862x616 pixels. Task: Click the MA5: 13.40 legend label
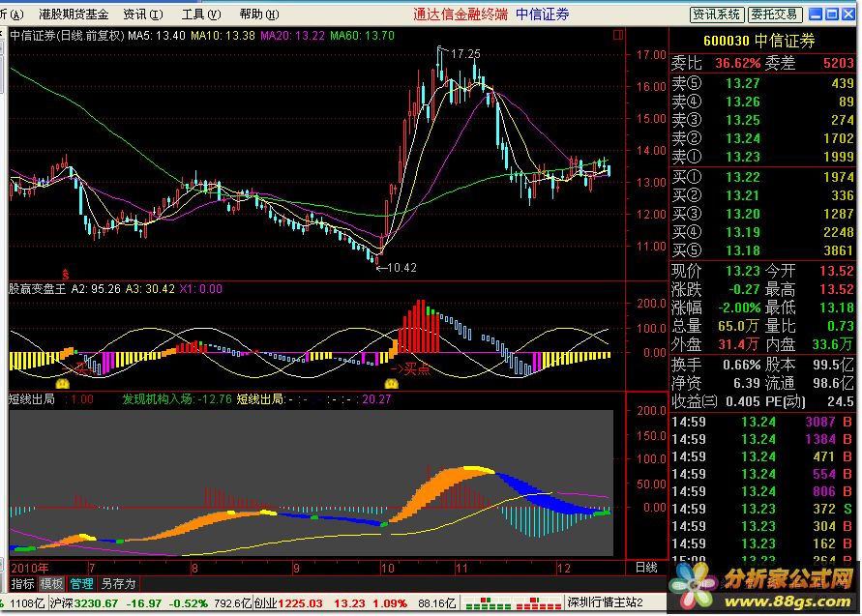(157, 36)
